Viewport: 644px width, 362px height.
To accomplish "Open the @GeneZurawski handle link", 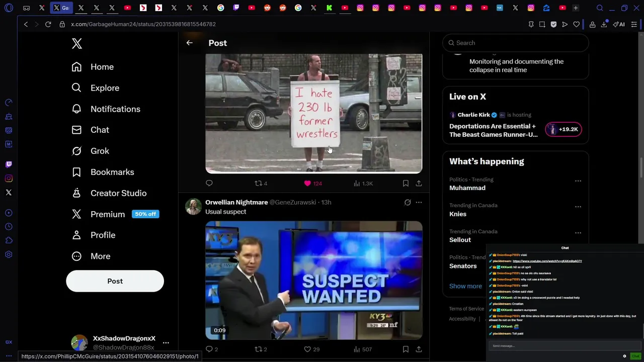I will point(293,202).
